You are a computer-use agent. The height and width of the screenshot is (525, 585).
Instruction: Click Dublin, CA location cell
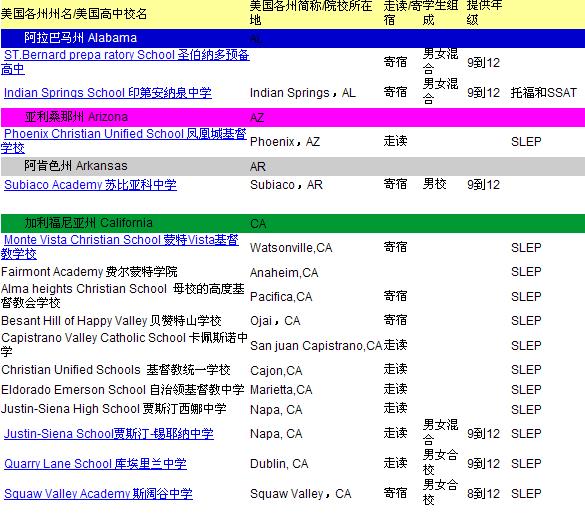coord(279,464)
